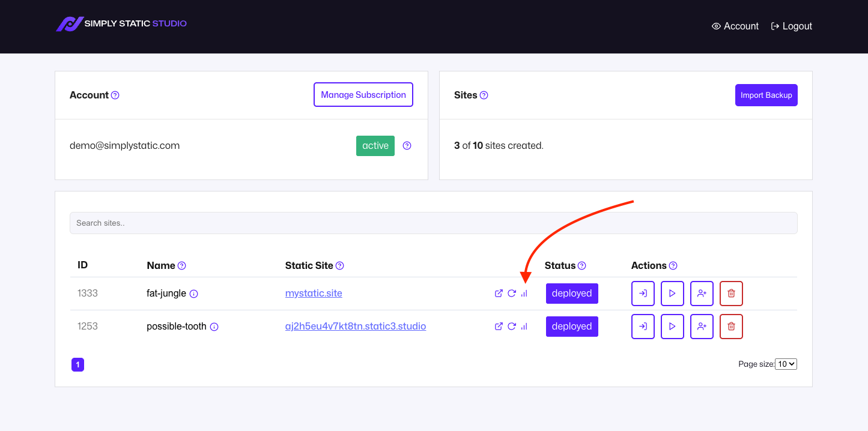868x431 pixels.
Task: Delete the fat-jungle site
Action: point(732,294)
